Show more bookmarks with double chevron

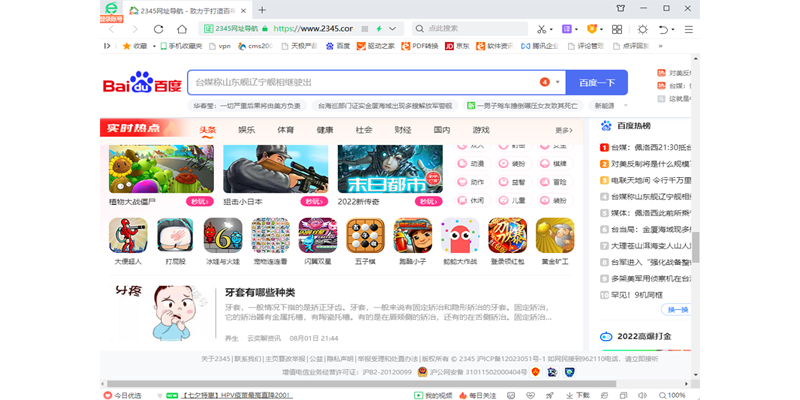[x=661, y=46]
